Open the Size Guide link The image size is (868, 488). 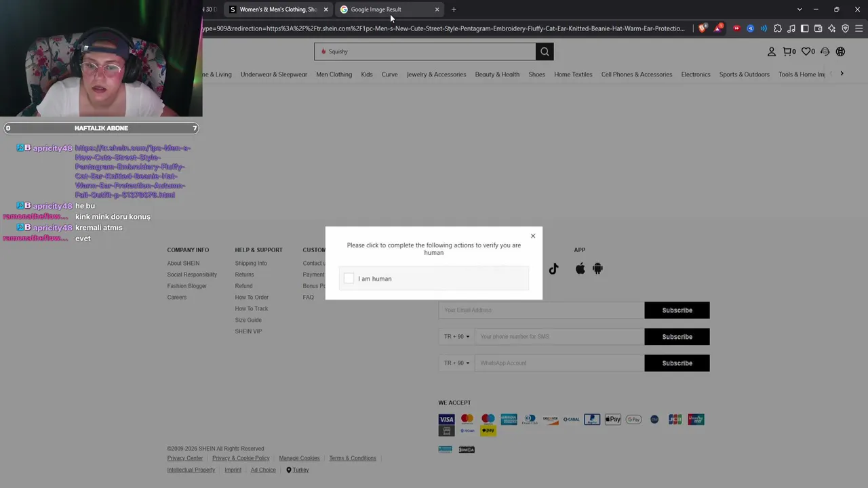(248, 320)
